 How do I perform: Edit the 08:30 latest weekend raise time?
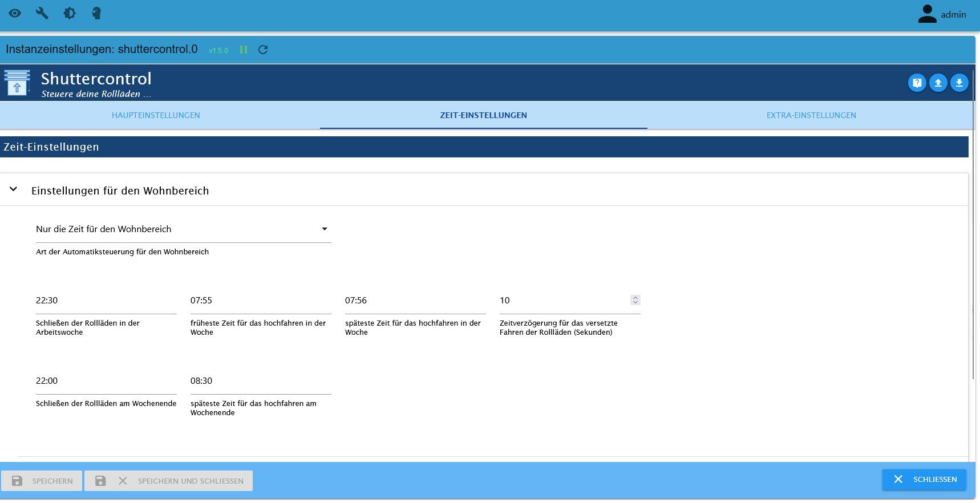point(261,381)
